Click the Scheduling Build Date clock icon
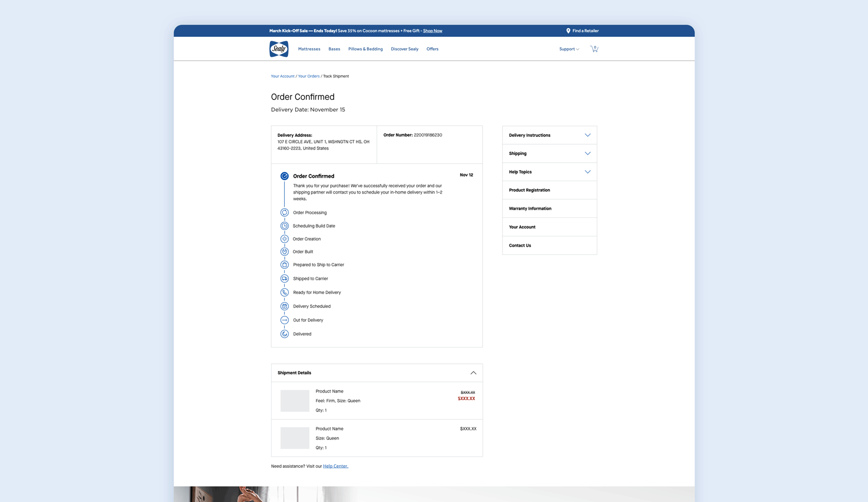This screenshot has height=502, width=868. [x=284, y=226]
